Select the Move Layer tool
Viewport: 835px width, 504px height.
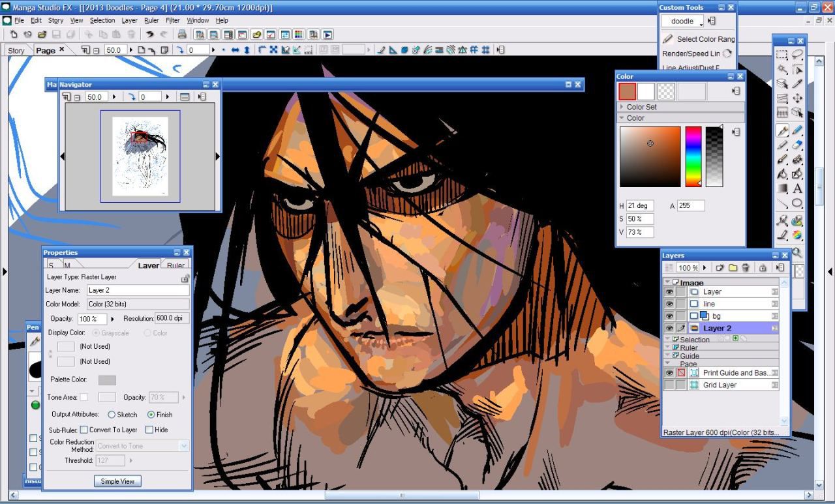[797, 98]
